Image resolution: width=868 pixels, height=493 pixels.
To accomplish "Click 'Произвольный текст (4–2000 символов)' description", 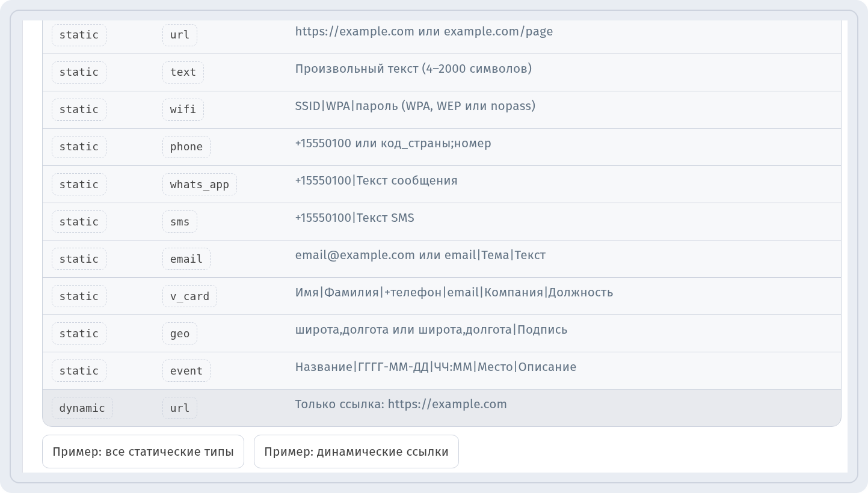I will point(413,69).
